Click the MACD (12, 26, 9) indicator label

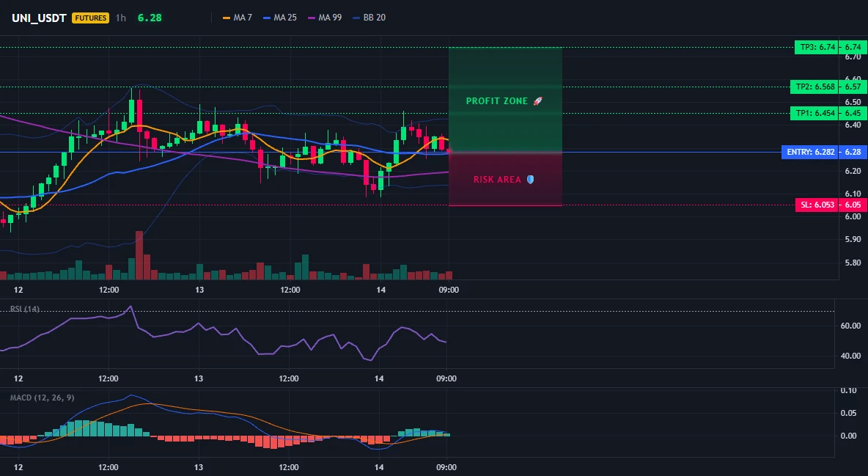[x=42, y=398]
